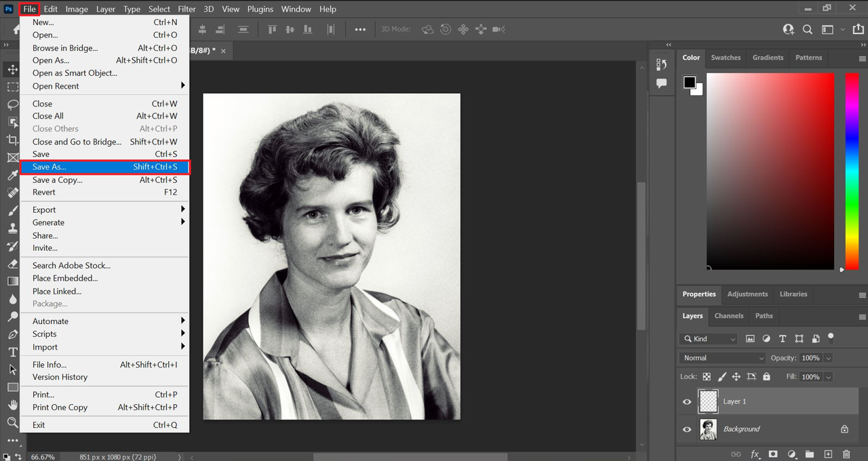The width and height of the screenshot is (868, 461).
Task: Toggle pixel layer filter
Action: point(750,339)
